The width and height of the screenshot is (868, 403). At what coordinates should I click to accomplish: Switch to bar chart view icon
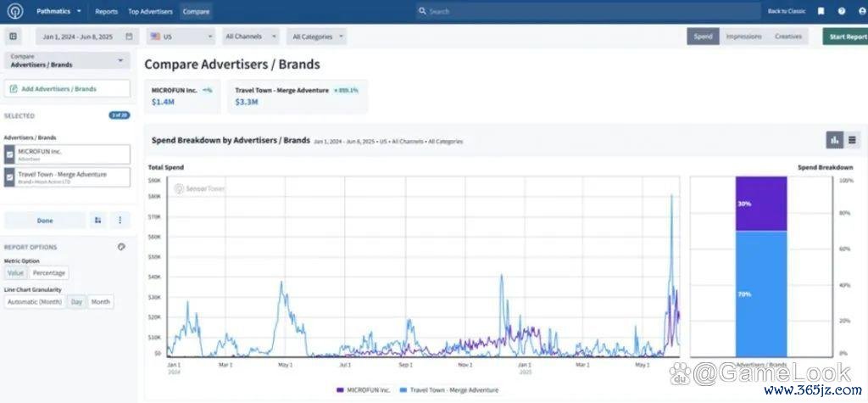point(835,140)
